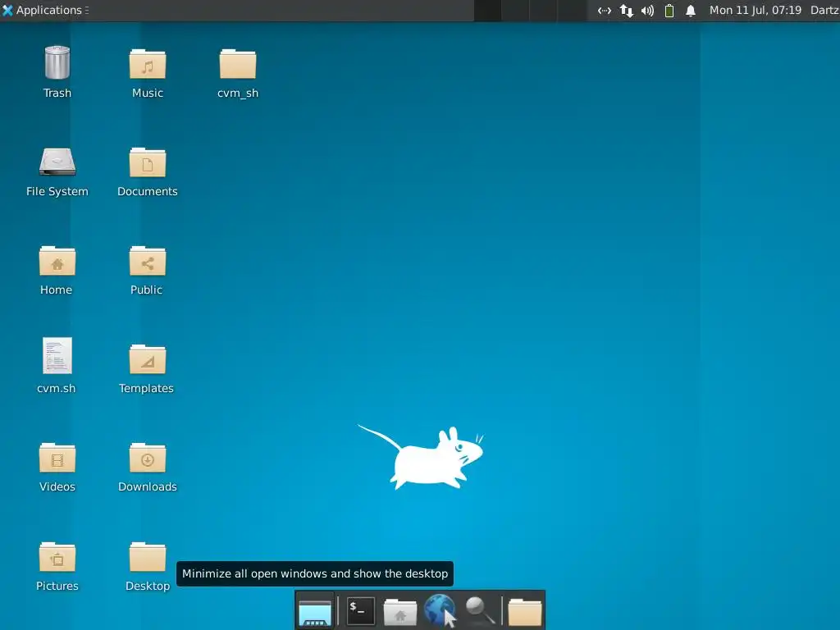This screenshot has width=840, height=630.
Task: Open the volume speaker indicator
Action: [648, 11]
